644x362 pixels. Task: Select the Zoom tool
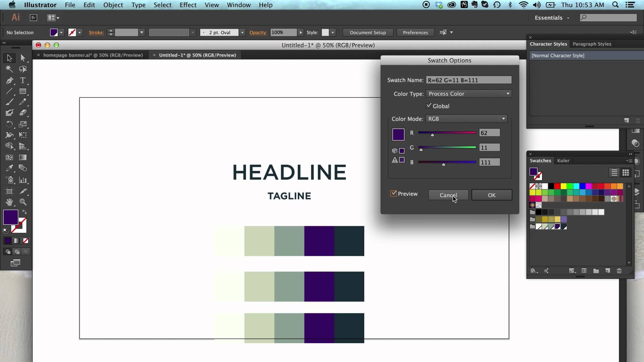[x=23, y=202]
